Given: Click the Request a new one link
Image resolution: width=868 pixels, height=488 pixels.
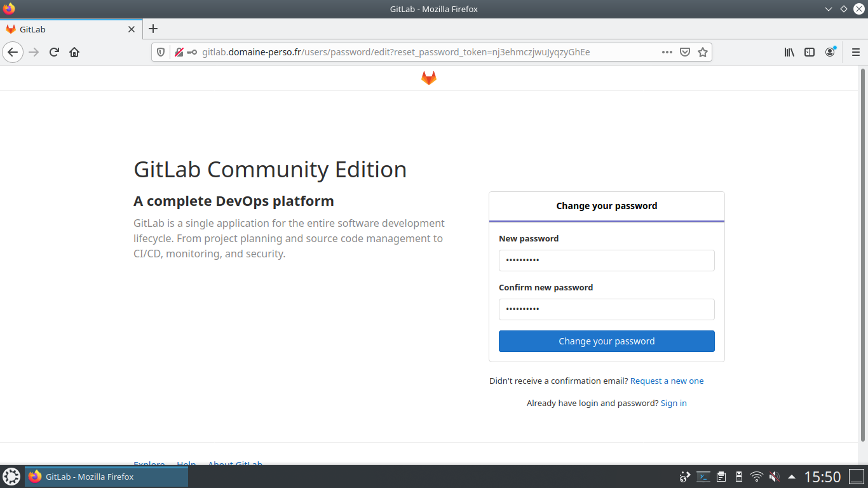Looking at the screenshot, I should click(667, 381).
